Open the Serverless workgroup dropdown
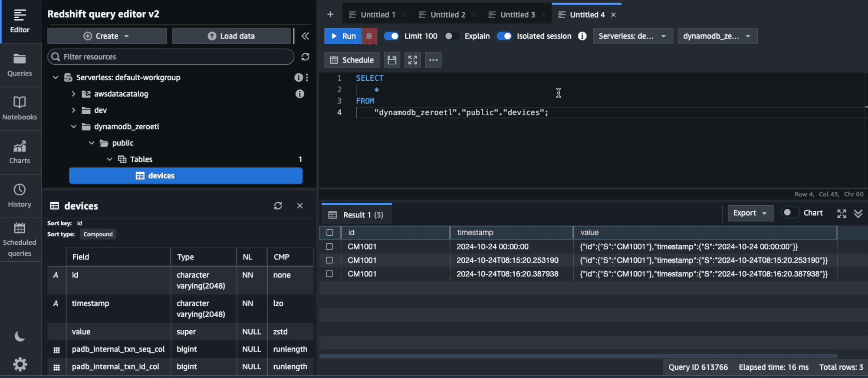 click(x=633, y=36)
